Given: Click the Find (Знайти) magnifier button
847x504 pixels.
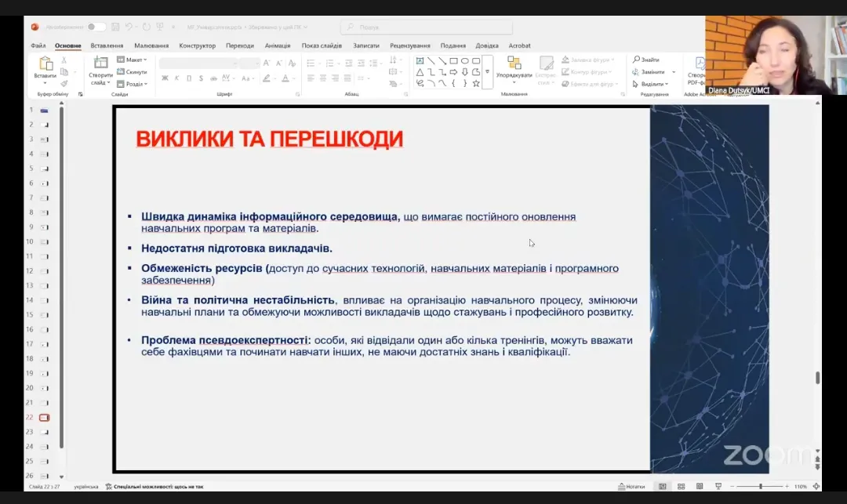Looking at the screenshot, I should 646,60.
